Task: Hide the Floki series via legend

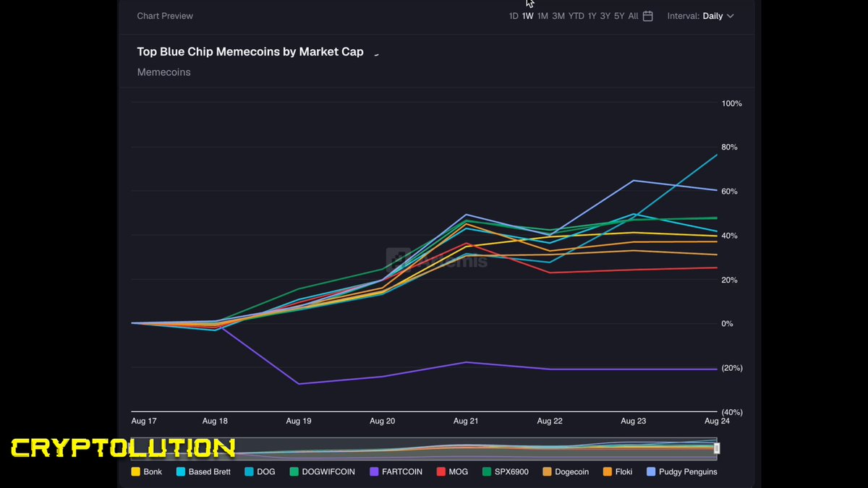Action: [x=617, y=472]
